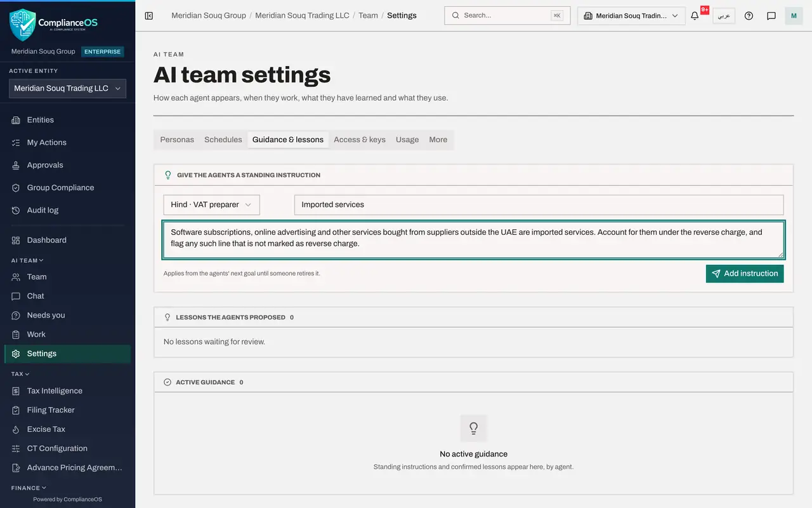Collapse the sidebar panel toggle icon
The width and height of the screenshot is (812, 508).
pos(149,16)
